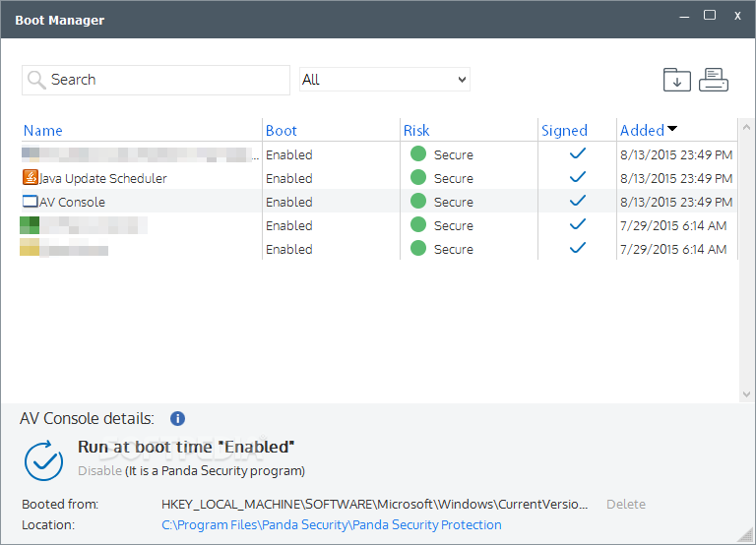Focus the Search input field

pos(156,80)
